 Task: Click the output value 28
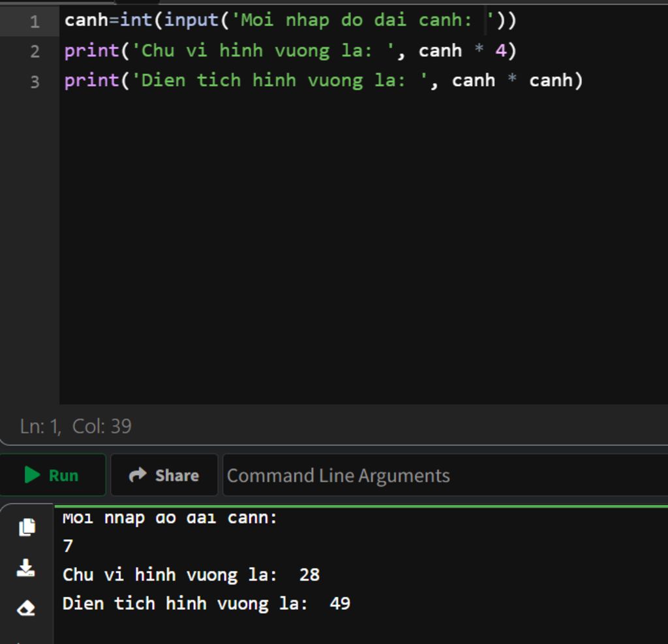(x=309, y=575)
